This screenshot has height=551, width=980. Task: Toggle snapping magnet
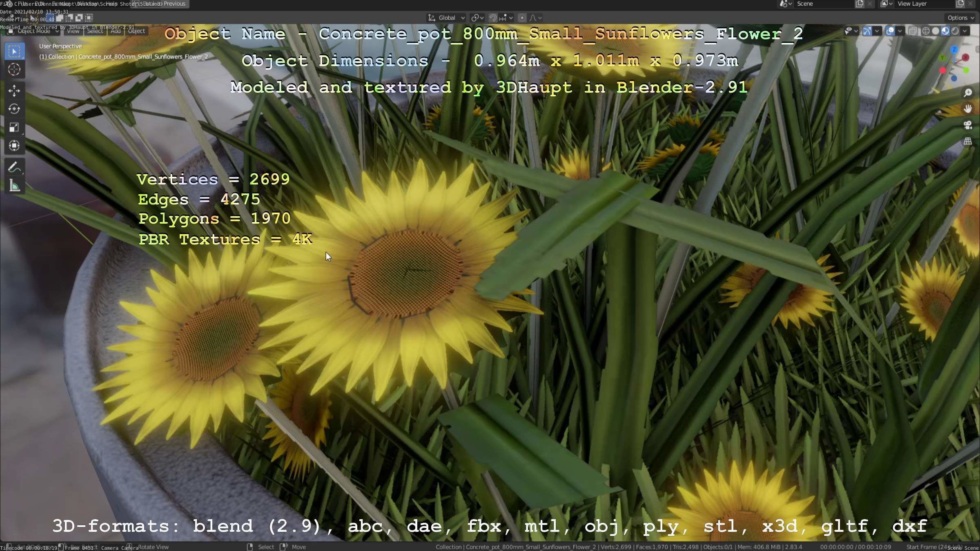[x=493, y=18]
